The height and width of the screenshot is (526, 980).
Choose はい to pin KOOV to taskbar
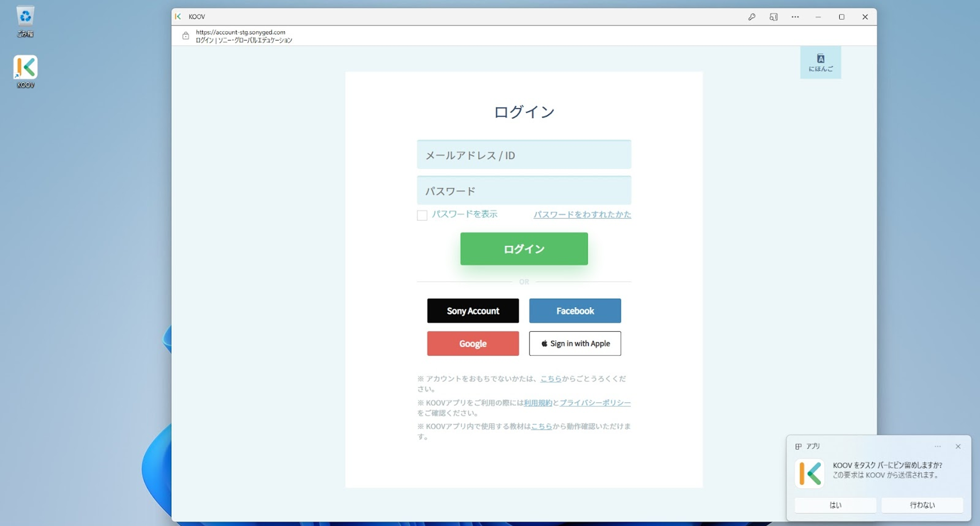click(834, 505)
